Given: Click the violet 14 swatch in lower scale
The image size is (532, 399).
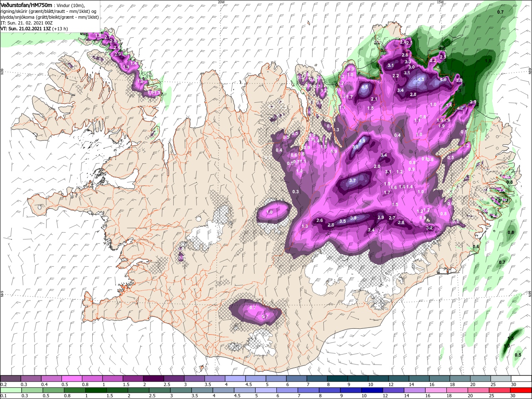Looking at the screenshot, I should [415, 390].
